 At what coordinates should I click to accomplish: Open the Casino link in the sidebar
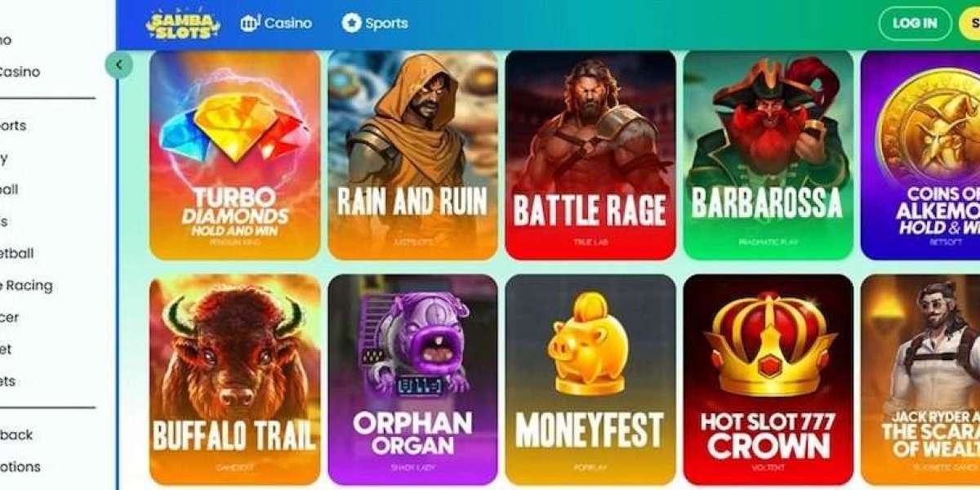[x=20, y=72]
